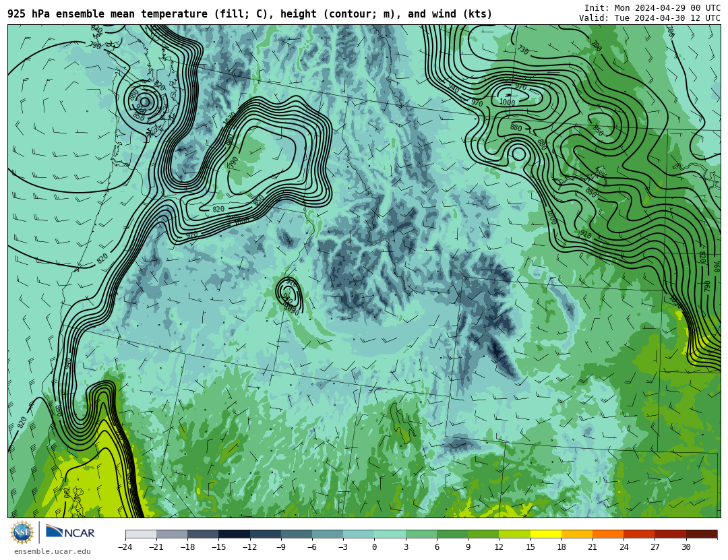Click the −3 colorbar tick label
The width and height of the screenshot is (728, 560).
[342, 547]
